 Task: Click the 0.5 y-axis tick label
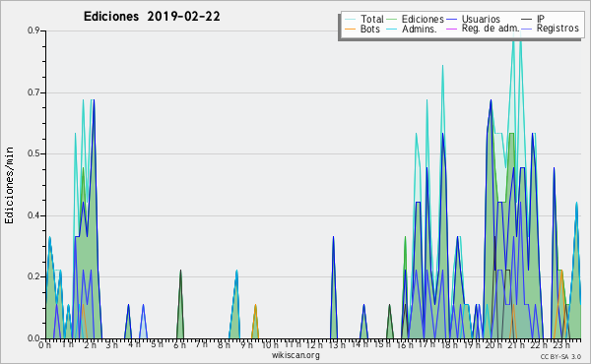click(33, 153)
